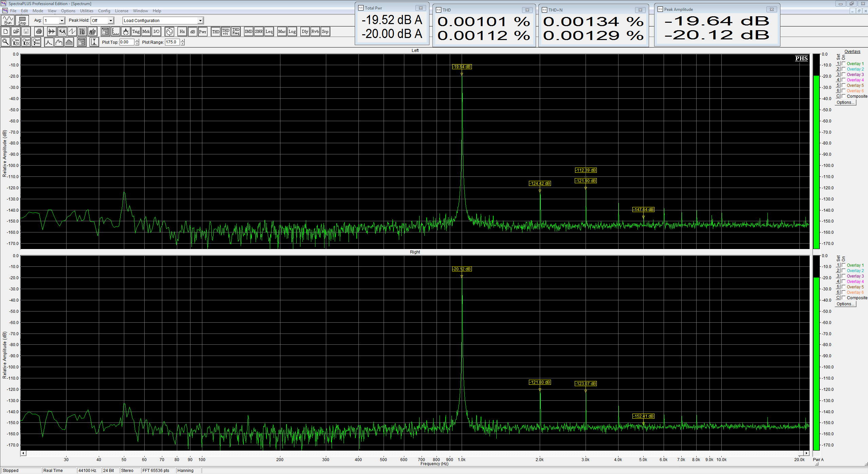Toggle the dB peak amplitude button
The image size is (868, 474).
coord(192,32)
